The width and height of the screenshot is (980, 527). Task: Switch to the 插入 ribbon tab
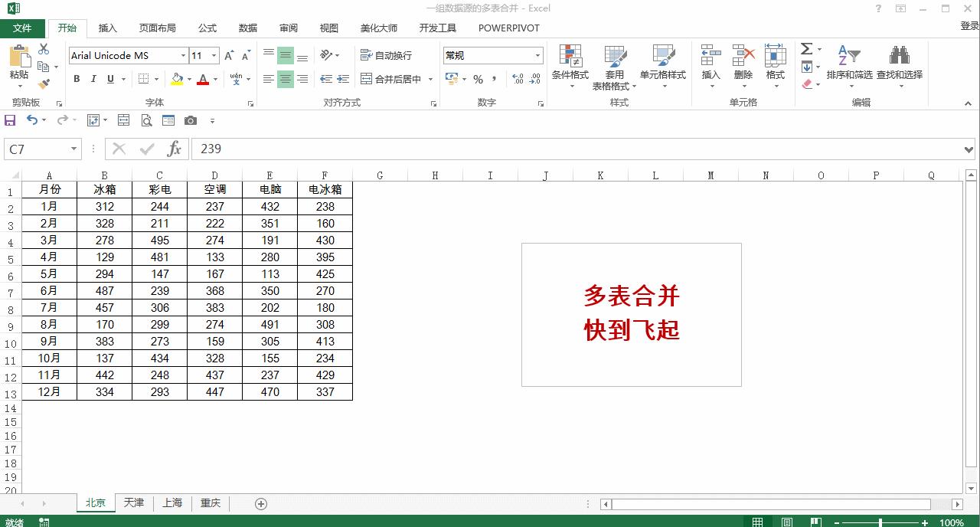pyautogui.click(x=108, y=28)
